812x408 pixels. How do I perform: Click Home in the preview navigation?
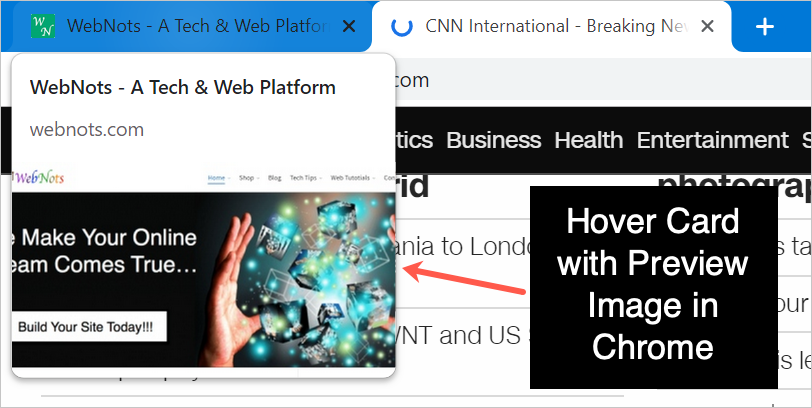[216, 178]
